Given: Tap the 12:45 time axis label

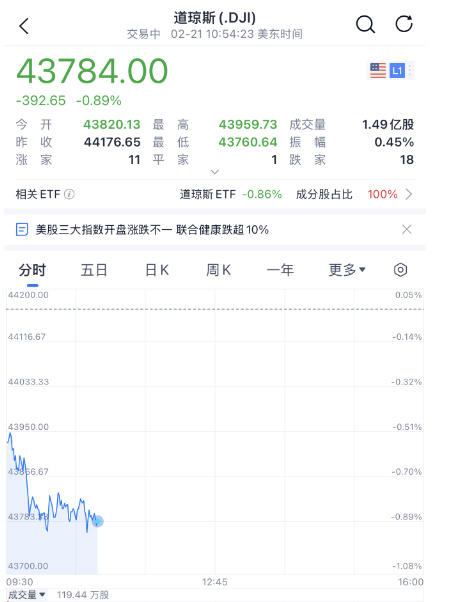Looking at the screenshot, I should pos(215,582).
